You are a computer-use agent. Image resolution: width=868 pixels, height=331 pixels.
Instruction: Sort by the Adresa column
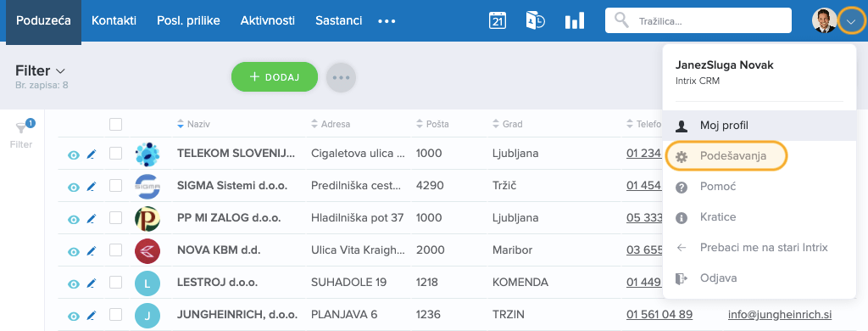tap(331, 124)
